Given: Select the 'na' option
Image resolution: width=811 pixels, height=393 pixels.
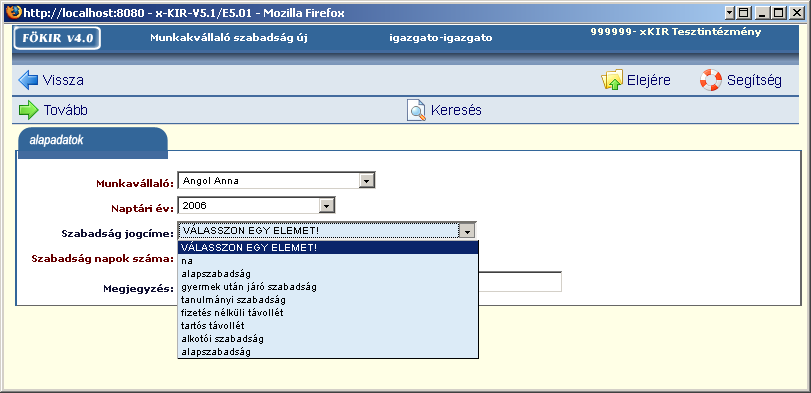Looking at the screenshot, I should 328,261.
